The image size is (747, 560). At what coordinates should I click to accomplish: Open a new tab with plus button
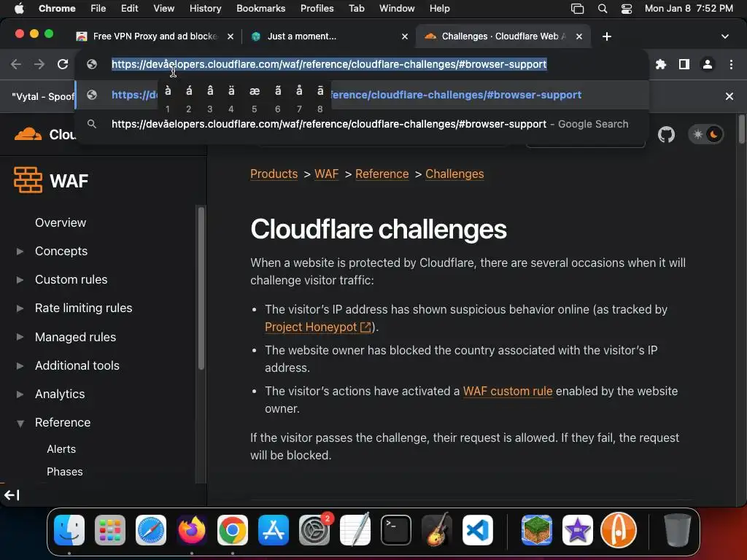tap(606, 36)
